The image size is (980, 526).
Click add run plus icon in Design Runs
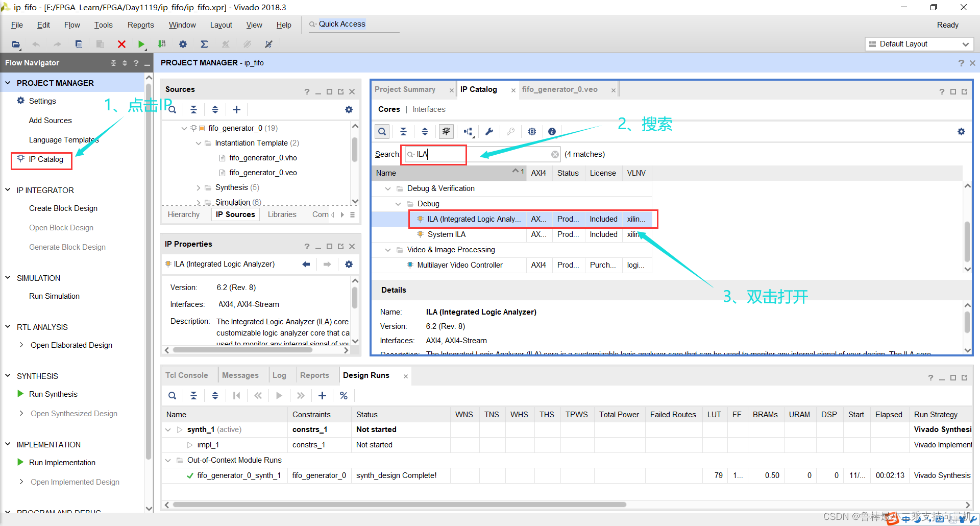(322, 395)
